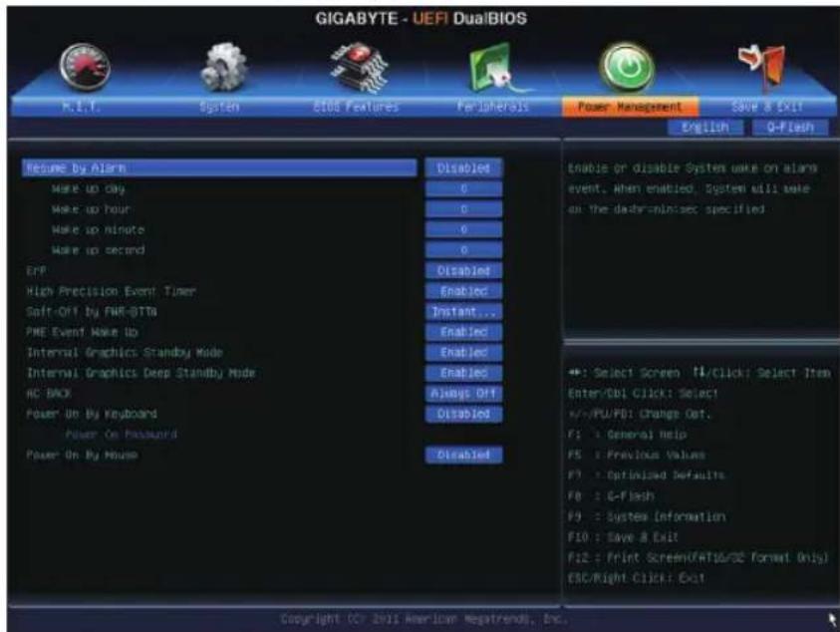
Task: Select the High Precision Event Timer label
Action: (x=111, y=291)
